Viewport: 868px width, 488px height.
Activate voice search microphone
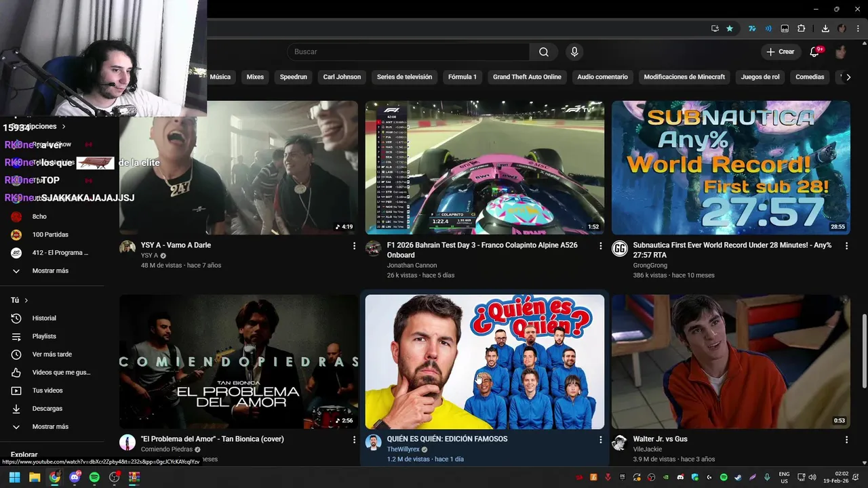[x=574, y=52]
